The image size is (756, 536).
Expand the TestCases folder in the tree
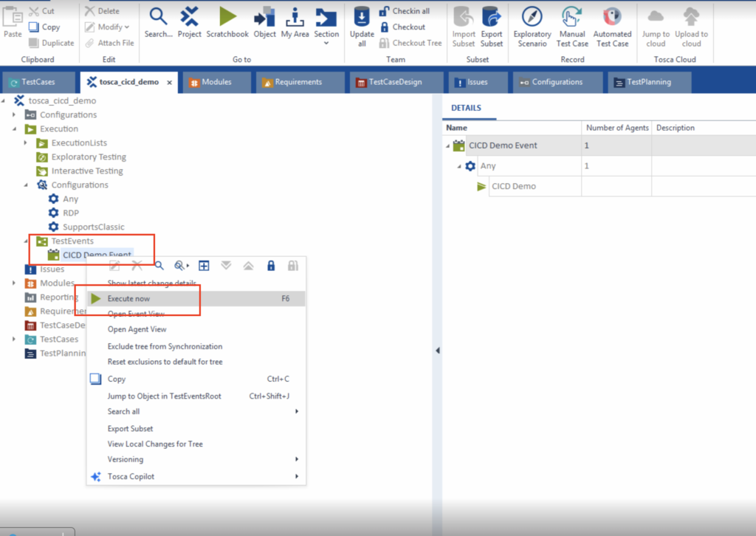(14, 340)
